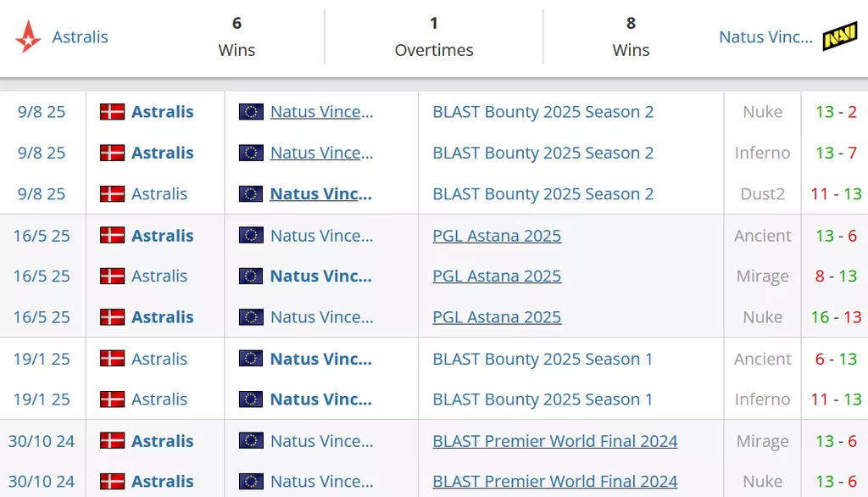Screen dimensions: 868x497
Task: Click the EU flag in the 16-13 Nuke row
Action: coord(251,317)
